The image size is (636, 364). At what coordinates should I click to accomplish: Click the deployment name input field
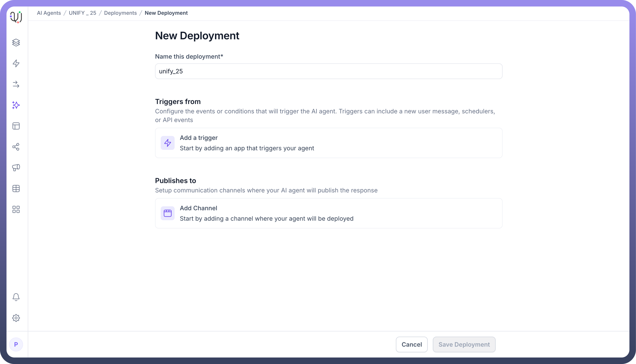[x=329, y=71]
